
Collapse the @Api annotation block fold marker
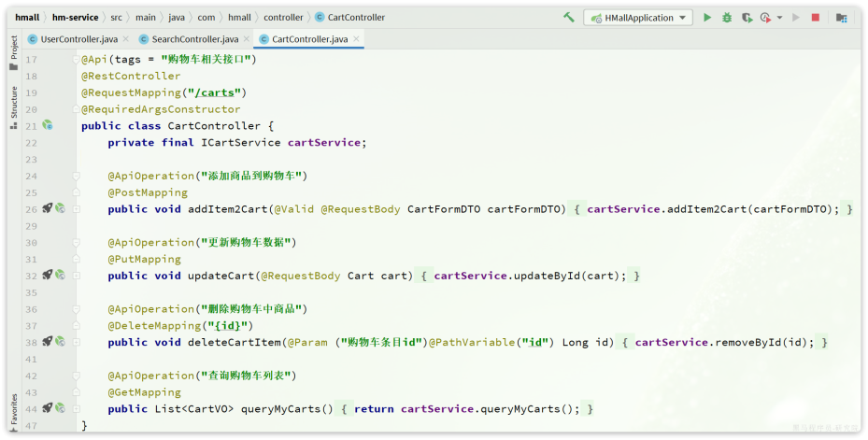click(x=76, y=60)
